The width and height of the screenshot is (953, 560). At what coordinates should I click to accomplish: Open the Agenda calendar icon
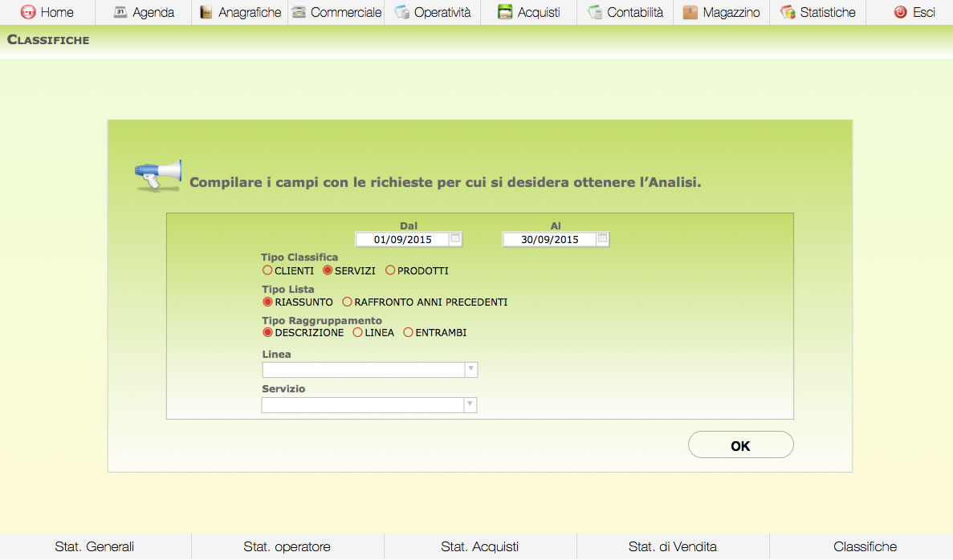point(120,12)
